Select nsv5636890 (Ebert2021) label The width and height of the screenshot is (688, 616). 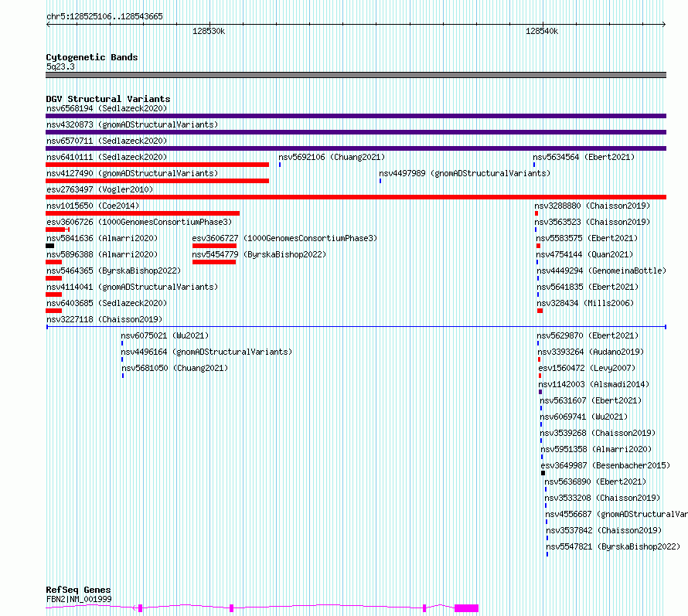tap(595, 482)
